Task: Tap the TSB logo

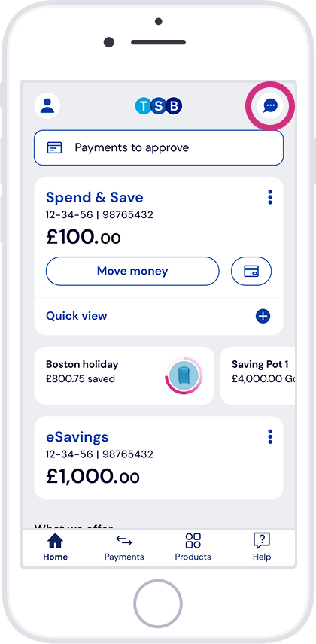Action: [x=159, y=106]
